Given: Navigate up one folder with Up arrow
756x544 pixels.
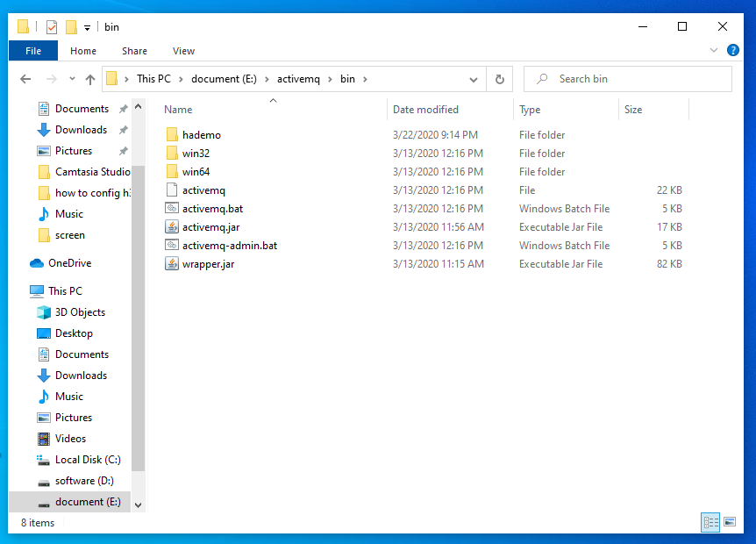Looking at the screenshot, I should pos(89,79).
